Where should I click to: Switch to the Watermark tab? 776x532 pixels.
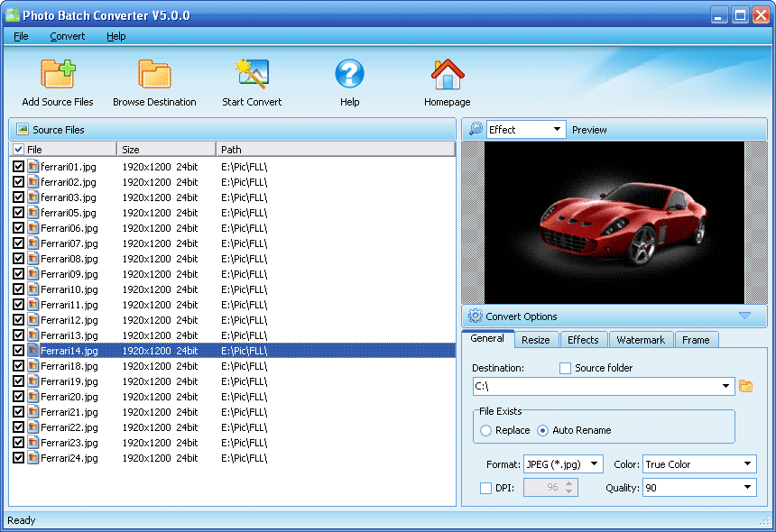[x=640, y=340]
